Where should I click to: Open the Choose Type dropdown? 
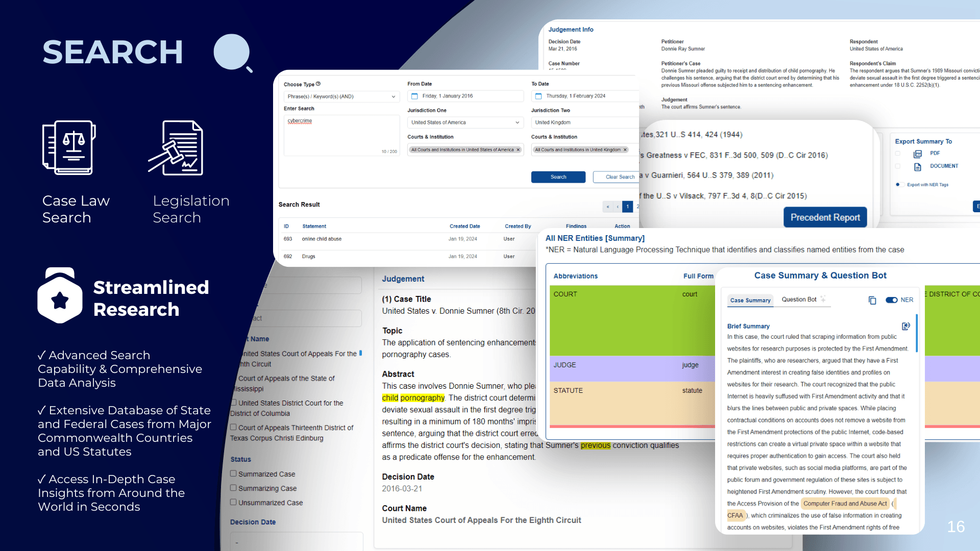[341, 96]
